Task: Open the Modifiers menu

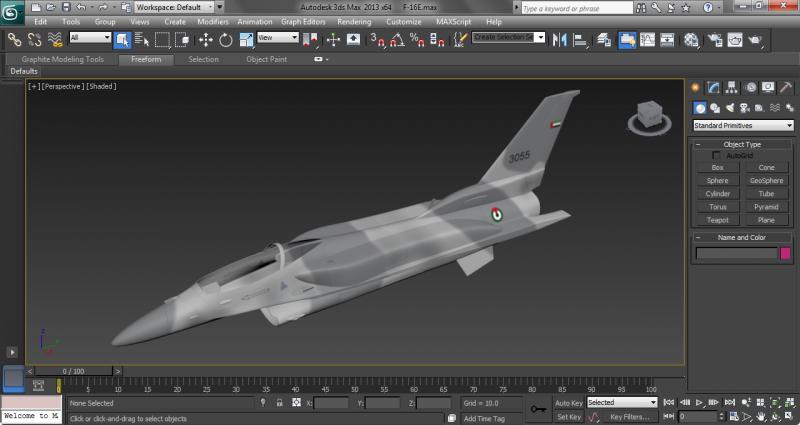Action: (x=212, y=21)
